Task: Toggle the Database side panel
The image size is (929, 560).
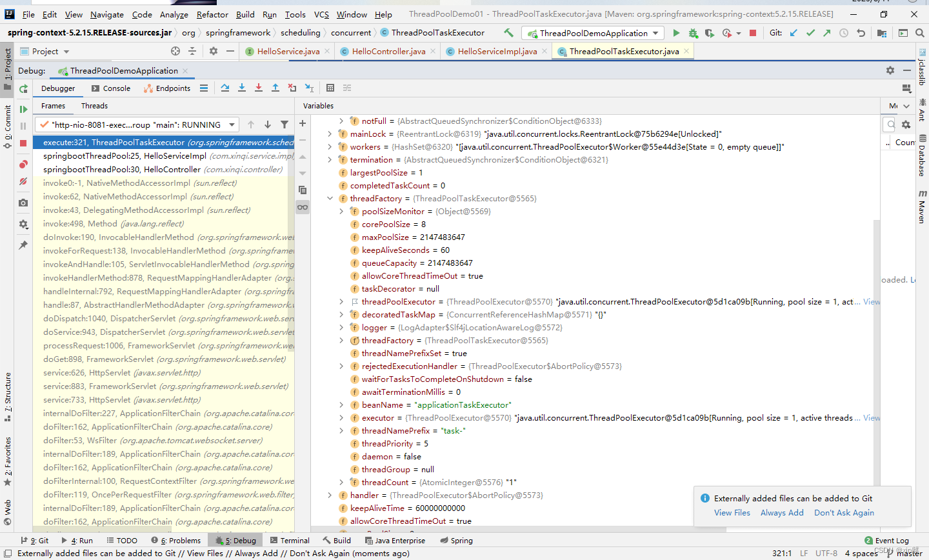Action: click(922, 155)
